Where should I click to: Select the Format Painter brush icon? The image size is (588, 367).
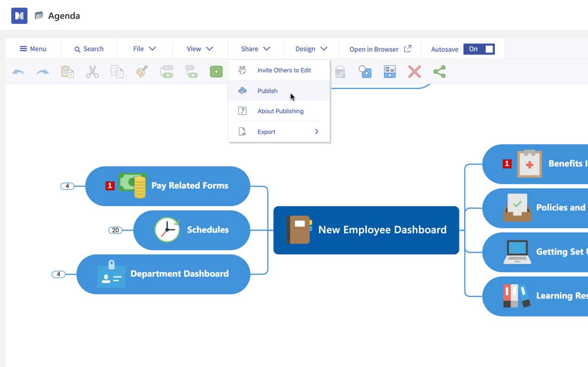tap(142, 72)
